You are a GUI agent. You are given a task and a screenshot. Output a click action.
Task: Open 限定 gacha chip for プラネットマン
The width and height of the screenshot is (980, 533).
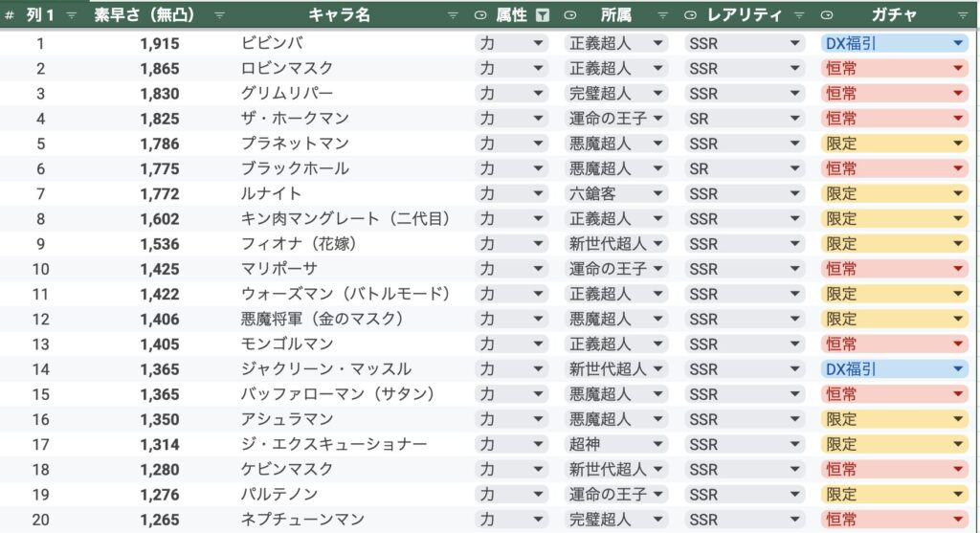(x=895, y=144)
